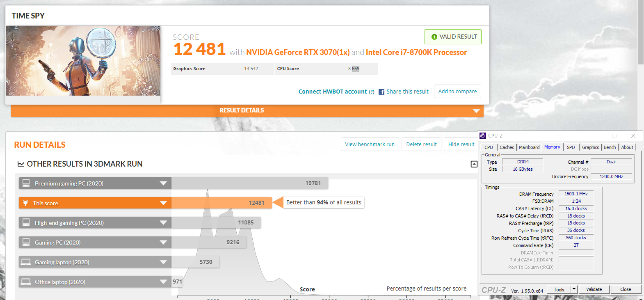The height and width of the screenshot is (300, 644).
Task: Click the Command Rate 2T field
Action: coord(576,245)
